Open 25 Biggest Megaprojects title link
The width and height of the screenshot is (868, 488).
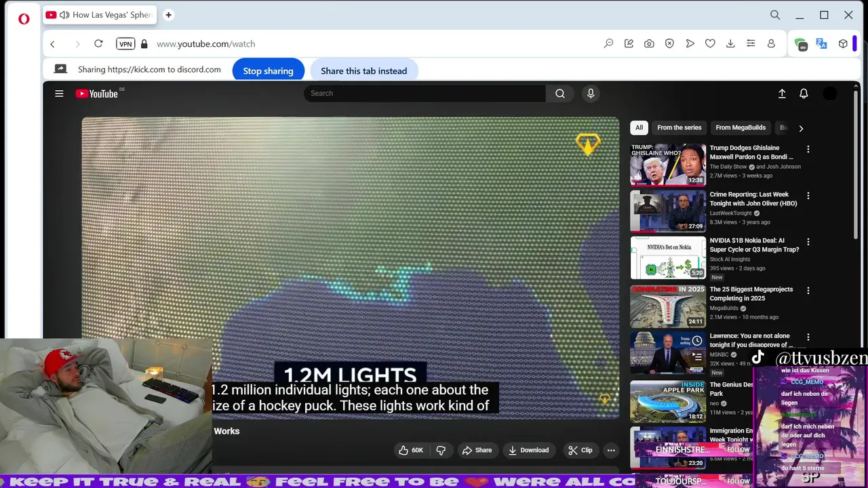(x=751, y=293)
